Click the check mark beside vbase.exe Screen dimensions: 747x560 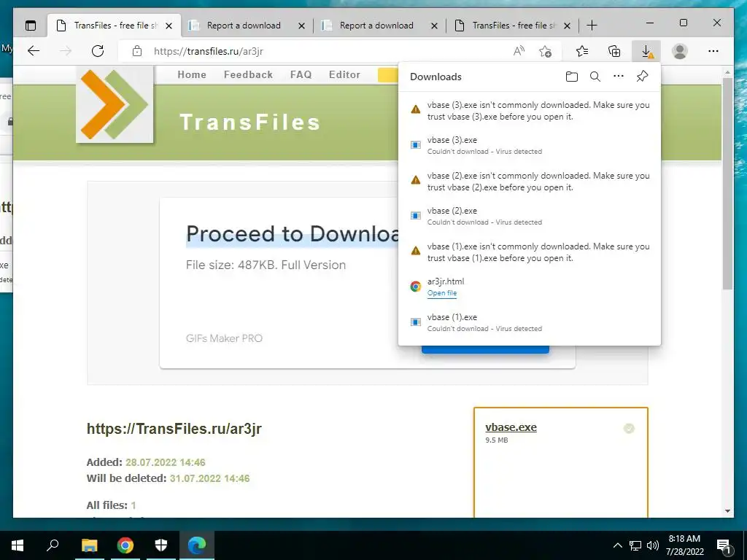[x=629, y=429]
